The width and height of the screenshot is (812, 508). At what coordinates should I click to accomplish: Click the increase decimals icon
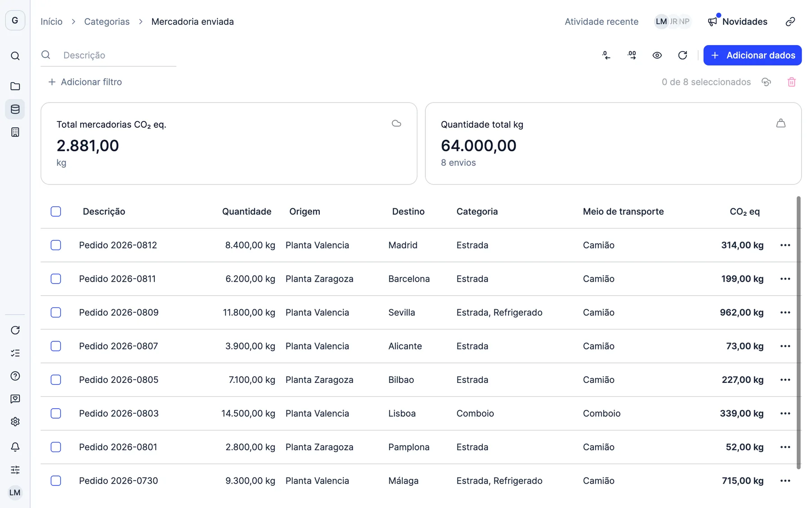pos(632,55)
